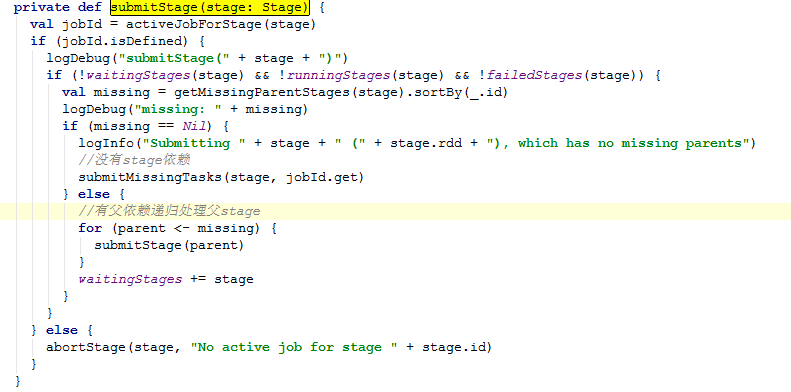Image resolution: width=791 pixels, height=392 pixels.
Task: Click the highlighted submitStage method declaration
Action: click(x=210, y=7)
